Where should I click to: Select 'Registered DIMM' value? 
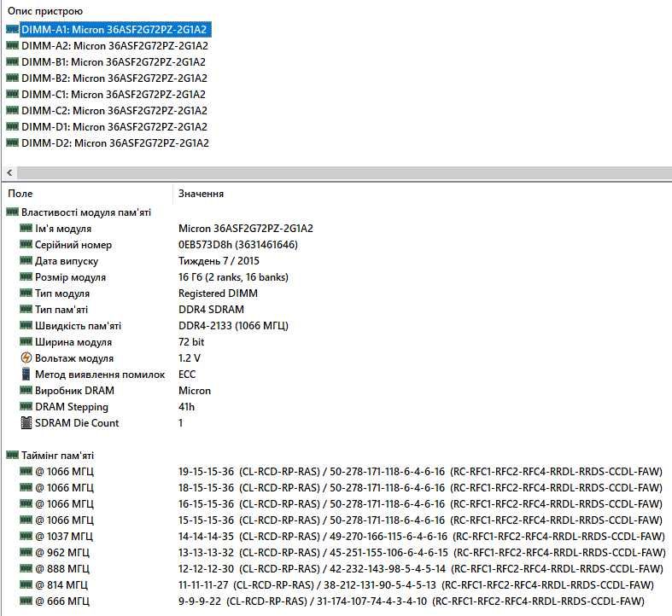tap(218, 293)
